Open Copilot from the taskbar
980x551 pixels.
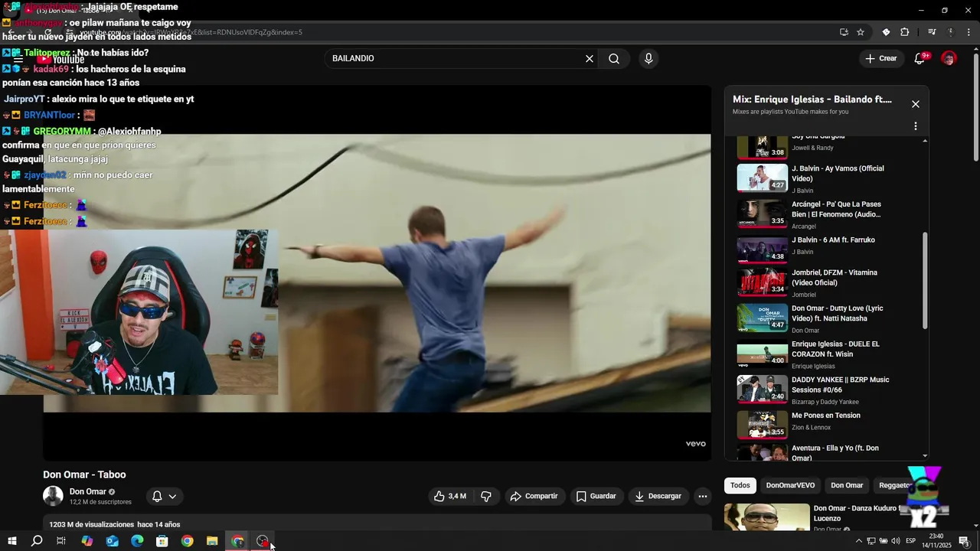[87, 541]
